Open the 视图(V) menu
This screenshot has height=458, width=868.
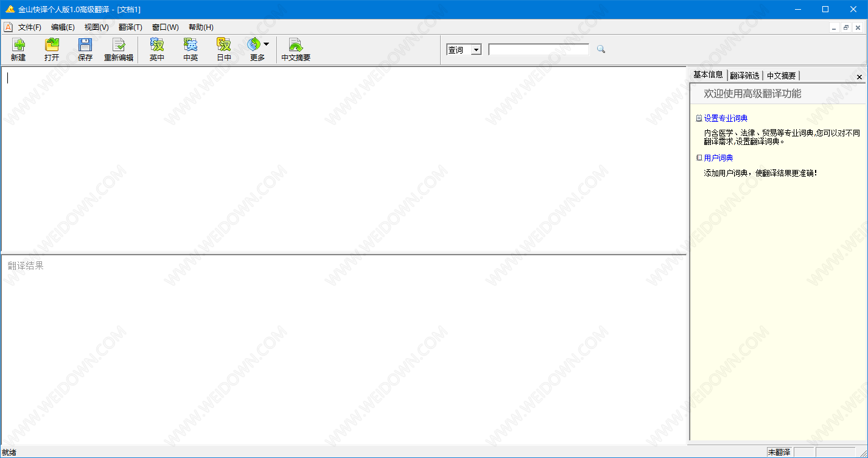tap(96, 27)
